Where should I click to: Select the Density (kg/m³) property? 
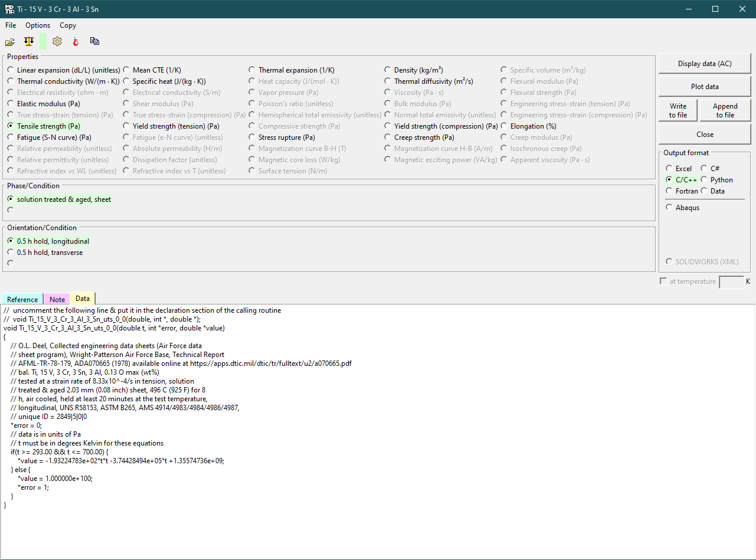click(x=388, y=70)
